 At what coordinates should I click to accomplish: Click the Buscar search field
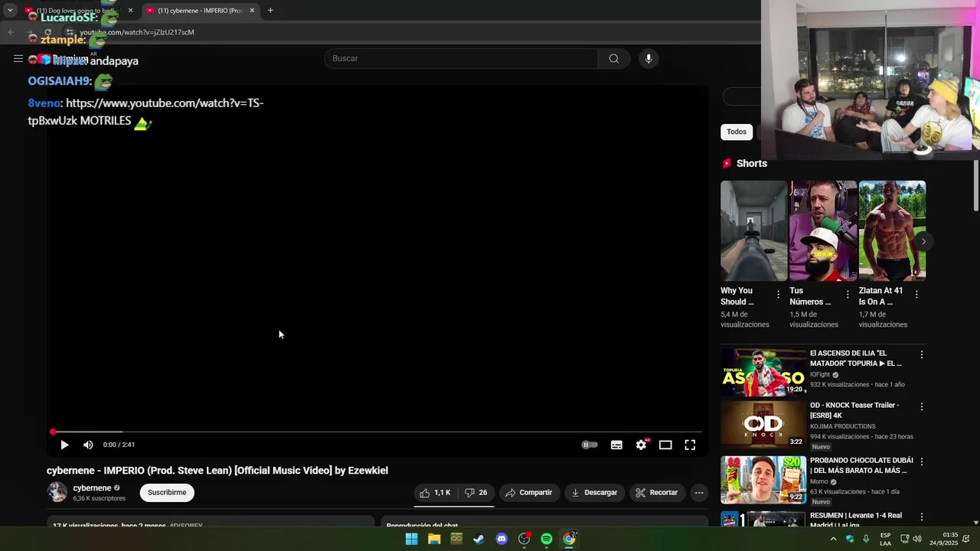point(461,59)
